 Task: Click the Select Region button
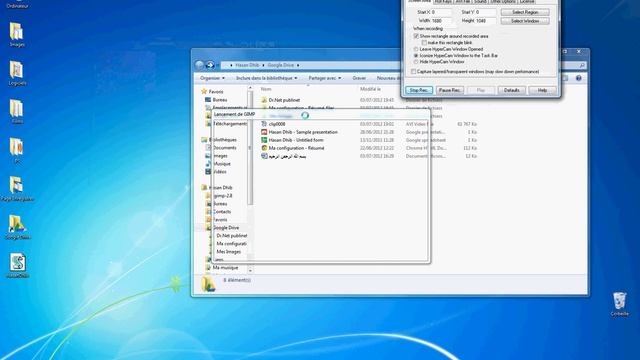(525, 12)
